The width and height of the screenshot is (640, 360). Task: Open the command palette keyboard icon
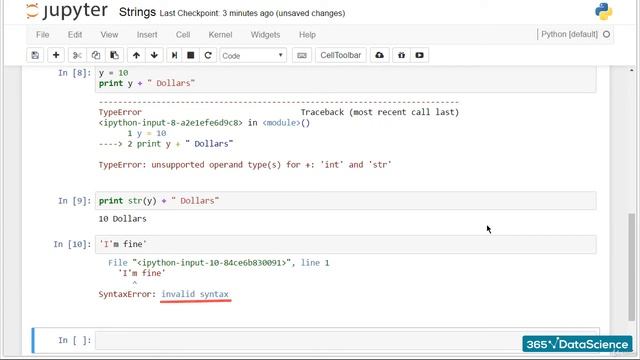(x=302, y=55)
